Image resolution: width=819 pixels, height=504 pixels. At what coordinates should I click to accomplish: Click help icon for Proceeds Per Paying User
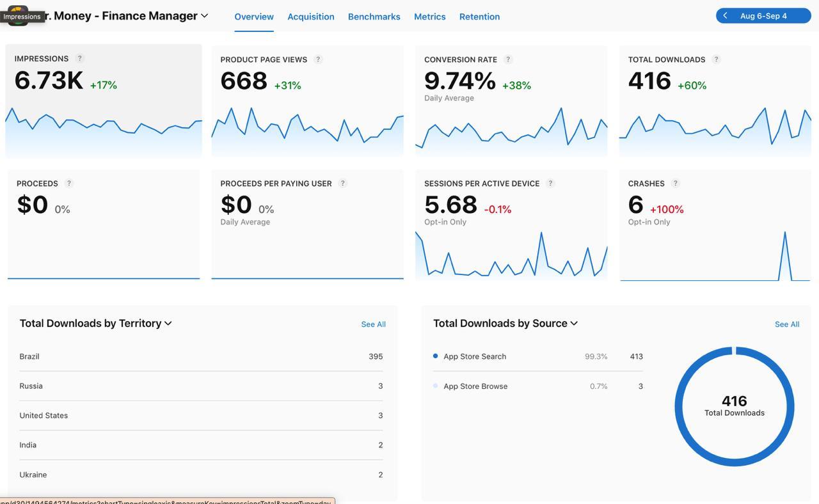tap(342, 184)
